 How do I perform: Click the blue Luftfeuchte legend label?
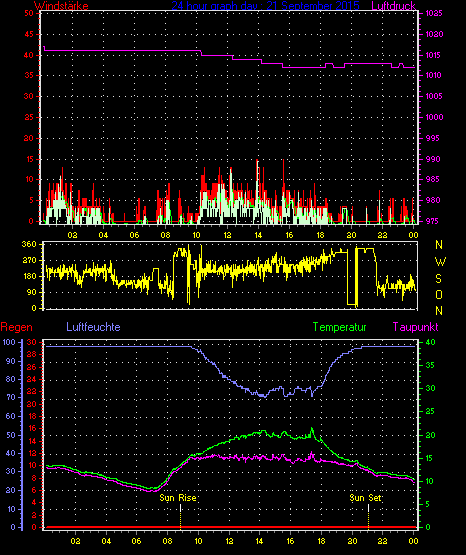(x=93, y=327)
